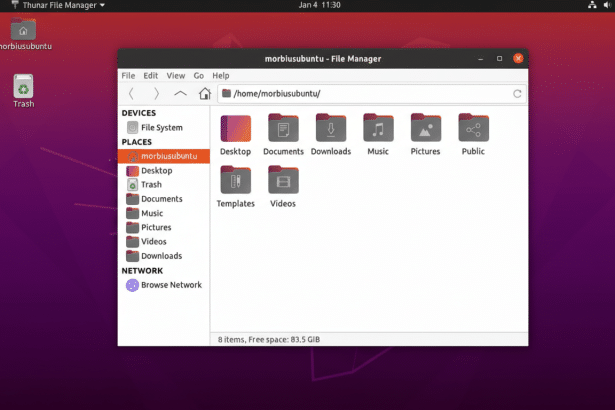
Task: Go back with the left arrow button
Action: click(x=131, y=93)
